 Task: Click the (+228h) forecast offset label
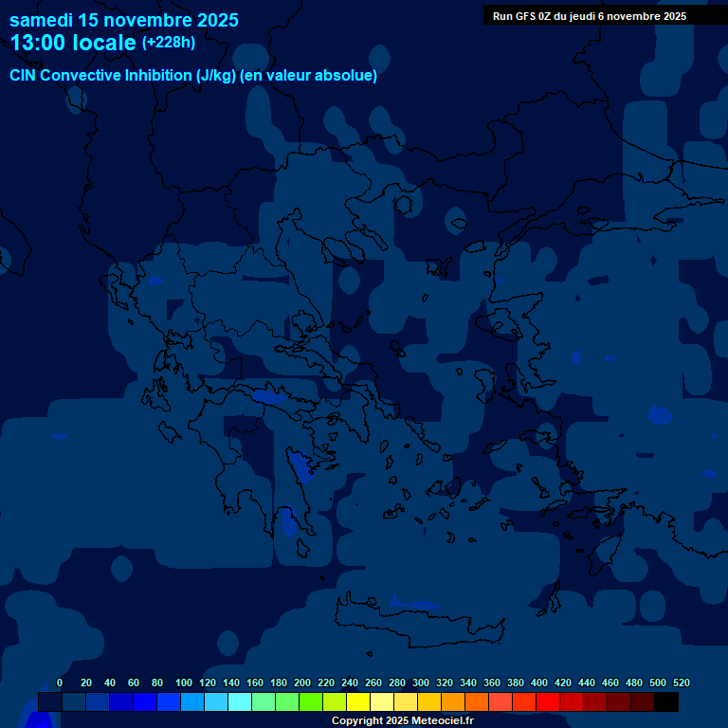point(169,42)
